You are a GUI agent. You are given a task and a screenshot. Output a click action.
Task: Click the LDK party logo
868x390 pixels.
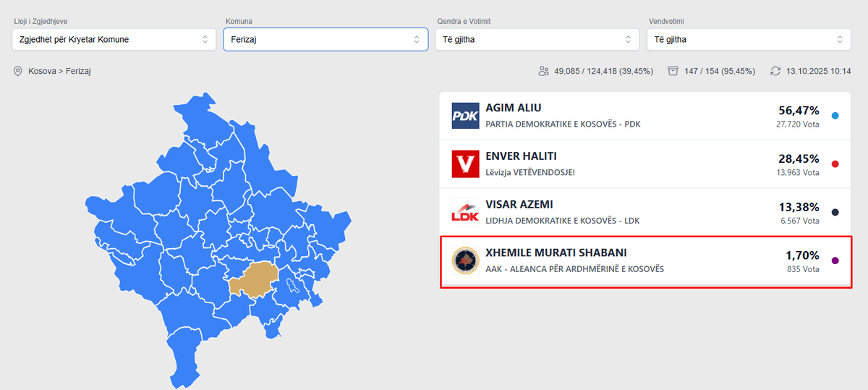click(x=465, y=212)
